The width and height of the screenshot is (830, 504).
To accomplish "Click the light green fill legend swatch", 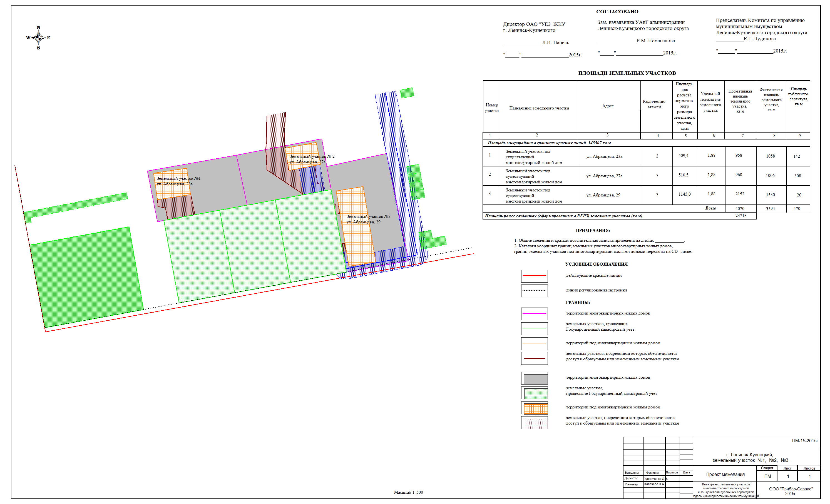I will (x=535, y=394).
